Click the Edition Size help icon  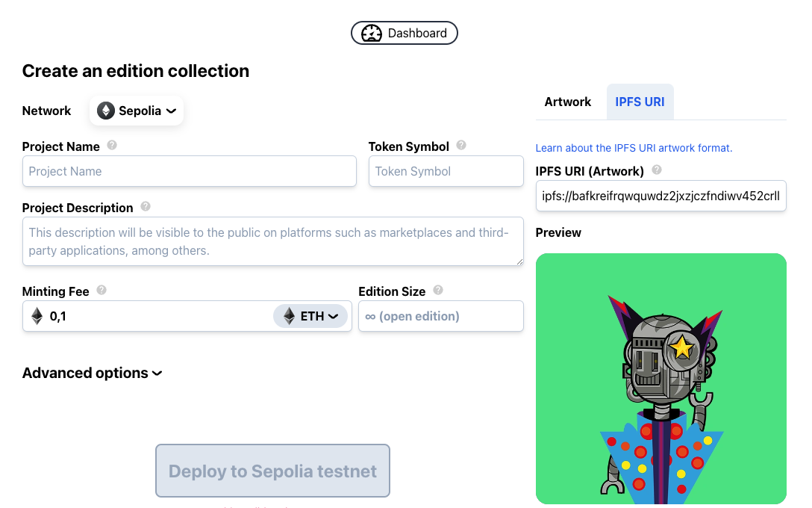tap(438, 290)
